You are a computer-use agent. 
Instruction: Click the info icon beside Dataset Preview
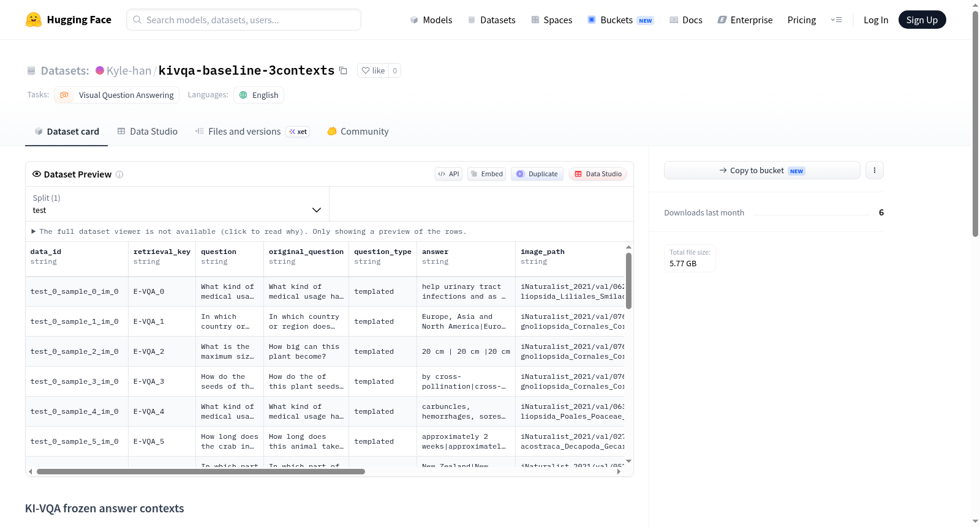(x=119, y=174)
